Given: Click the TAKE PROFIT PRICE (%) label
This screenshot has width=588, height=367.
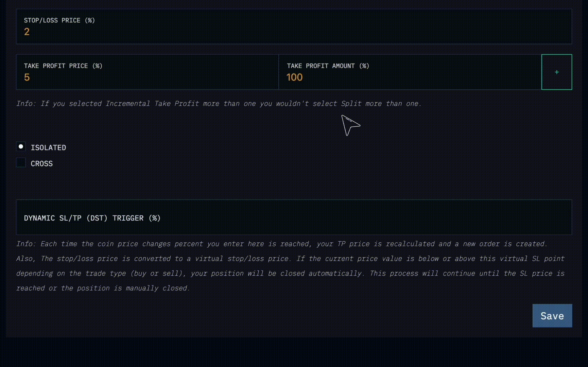Looking at the screenshot, I should tap(63, 66).
